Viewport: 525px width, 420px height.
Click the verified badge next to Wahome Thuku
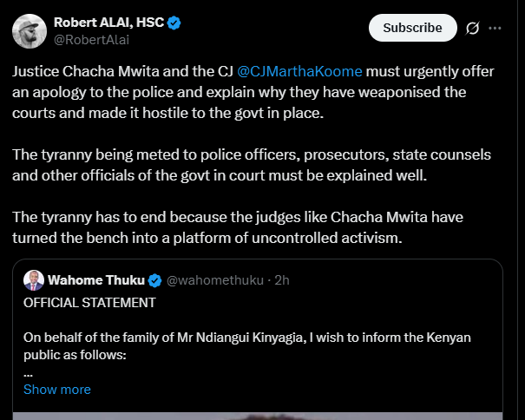tap(155, 280)
